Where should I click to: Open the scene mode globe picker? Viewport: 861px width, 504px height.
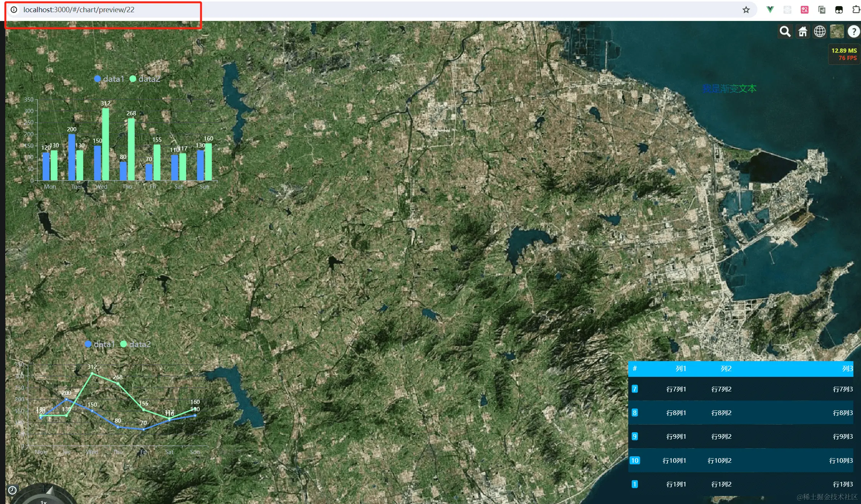tap(820, 32)
